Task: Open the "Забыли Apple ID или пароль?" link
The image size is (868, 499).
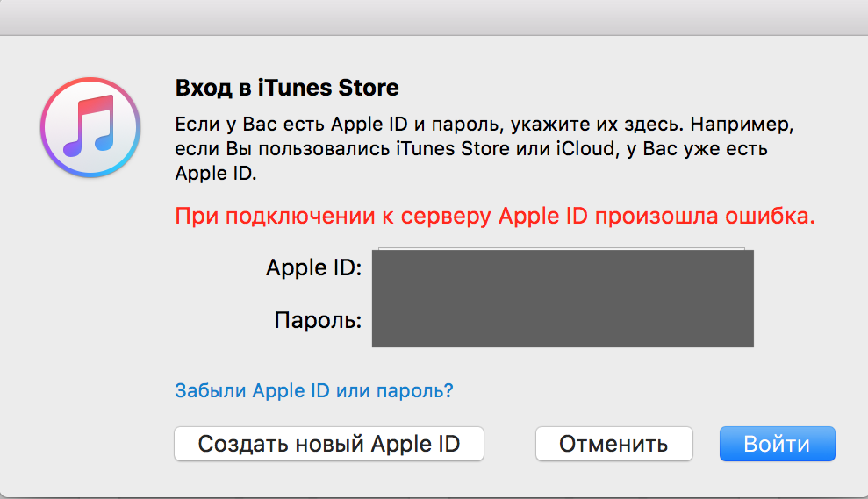Action: point(314,390)
